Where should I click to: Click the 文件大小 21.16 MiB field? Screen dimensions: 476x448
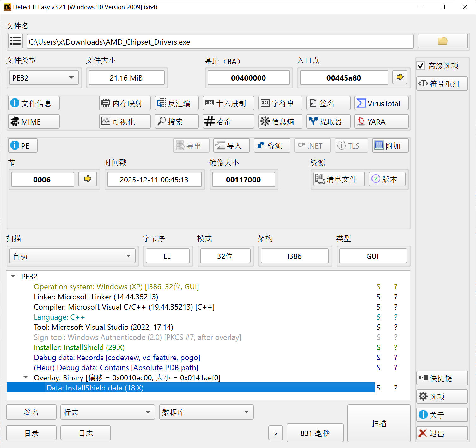click(127, 78)
